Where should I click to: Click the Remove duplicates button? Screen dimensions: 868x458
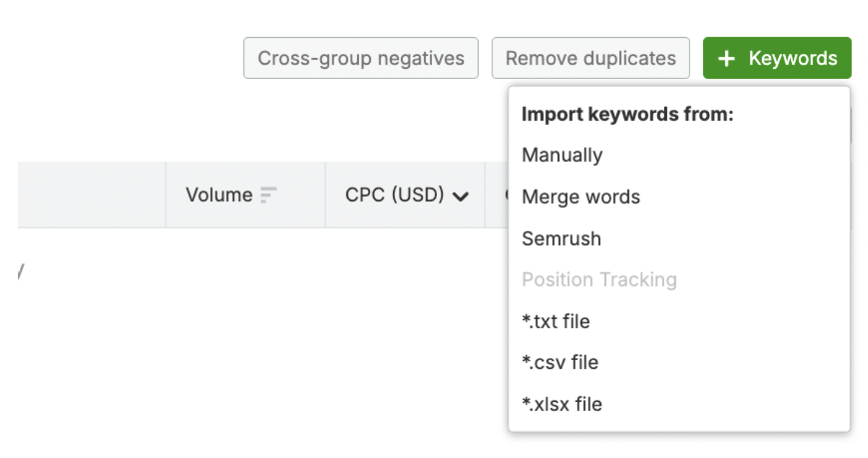click(591, 58)
